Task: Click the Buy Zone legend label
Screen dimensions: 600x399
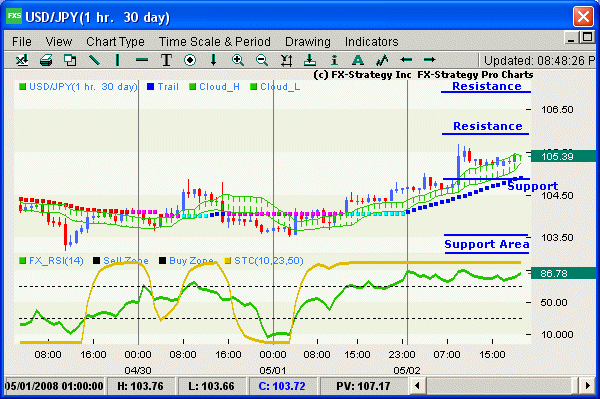Action: coord(191,261)
